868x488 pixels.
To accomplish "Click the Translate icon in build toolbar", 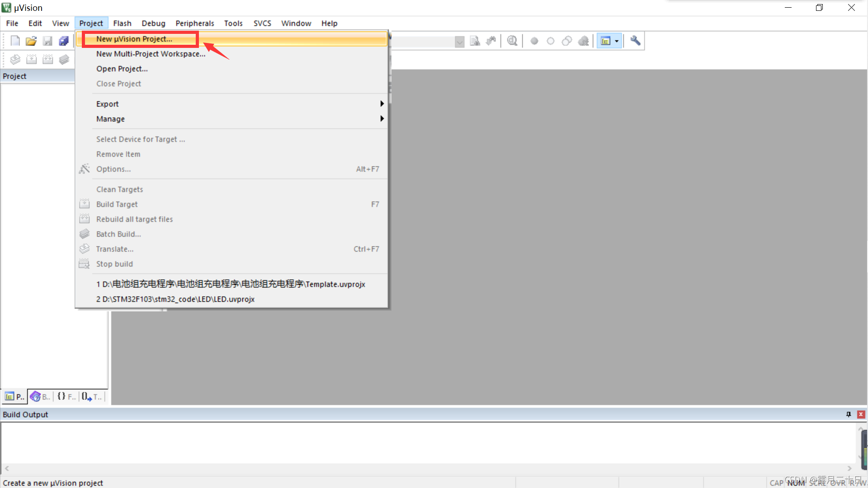I will tap(15, 59).
